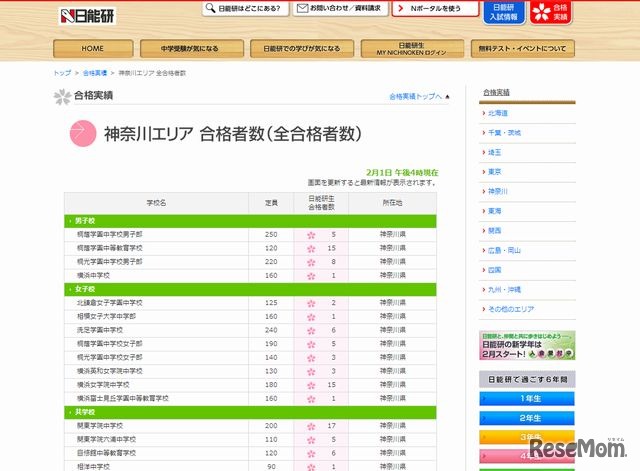Click the 学校名 column header
640x471 pixels.
[x=156, y=203]
